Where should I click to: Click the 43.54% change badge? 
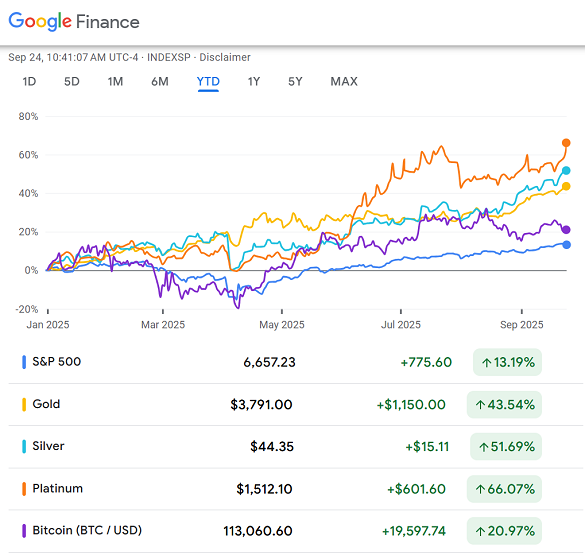[504, 404]
